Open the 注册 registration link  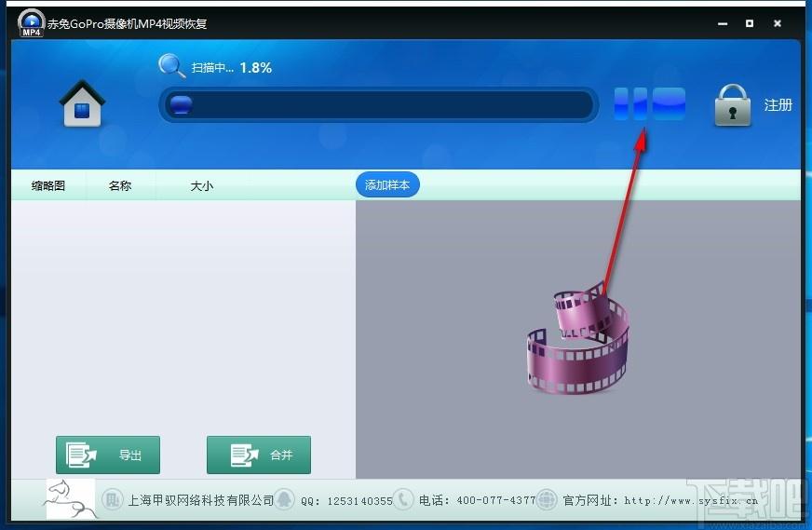click(778, 105)
